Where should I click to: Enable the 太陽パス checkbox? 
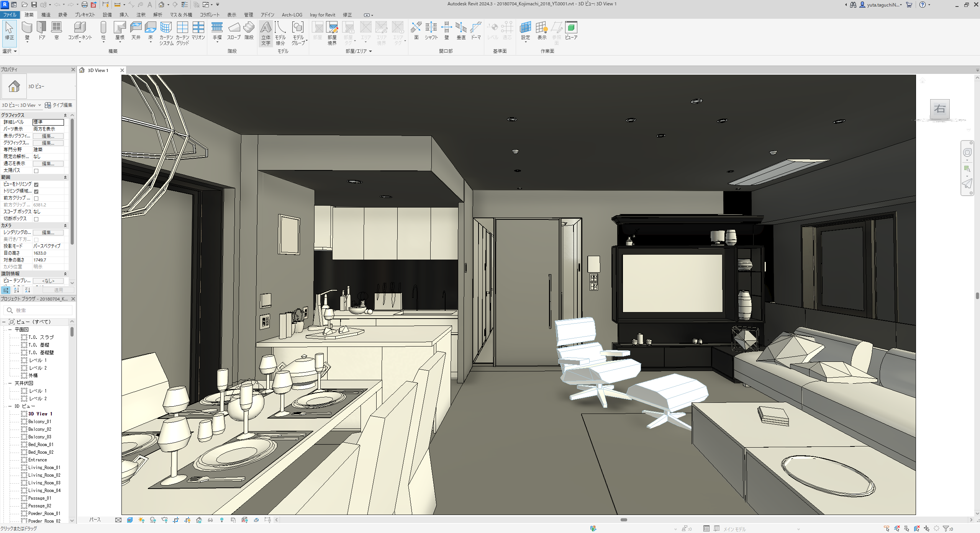tap(36, 171)
